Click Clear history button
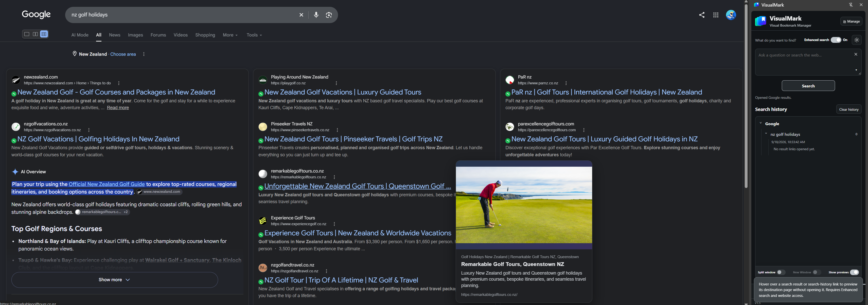The image size is (868, 305). pos(848,109)
